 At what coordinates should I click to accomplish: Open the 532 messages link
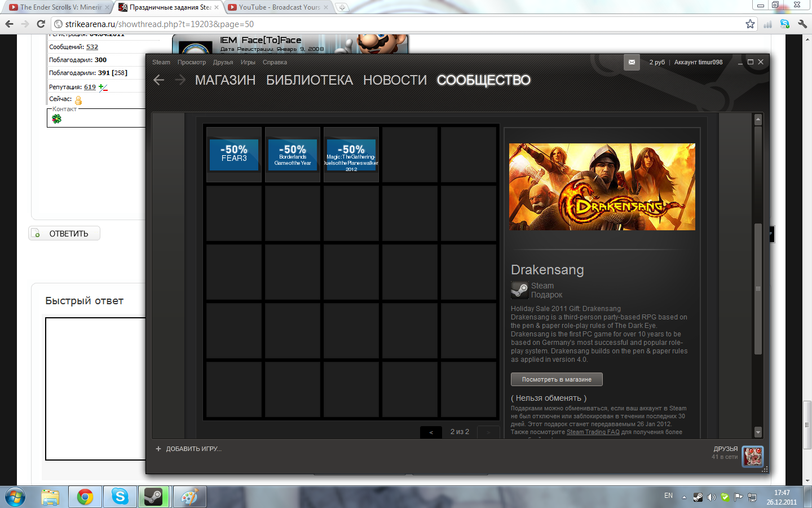click(x=92, y=47)
